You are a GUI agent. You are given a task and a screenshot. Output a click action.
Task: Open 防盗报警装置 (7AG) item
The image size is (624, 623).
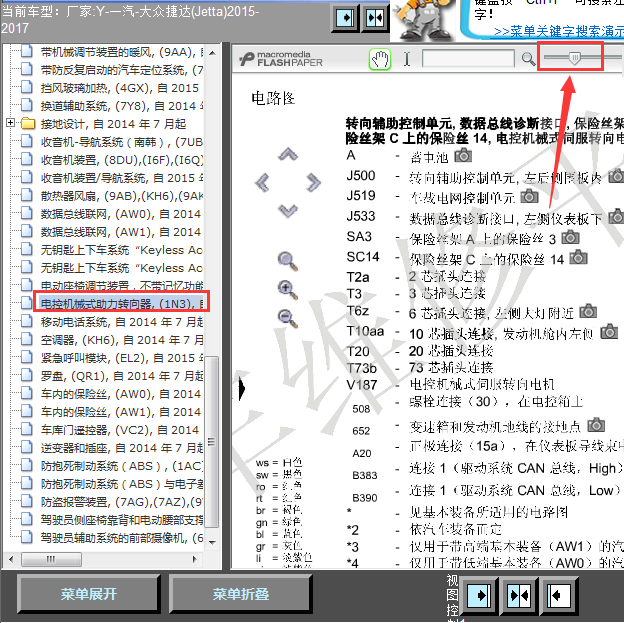122,502
